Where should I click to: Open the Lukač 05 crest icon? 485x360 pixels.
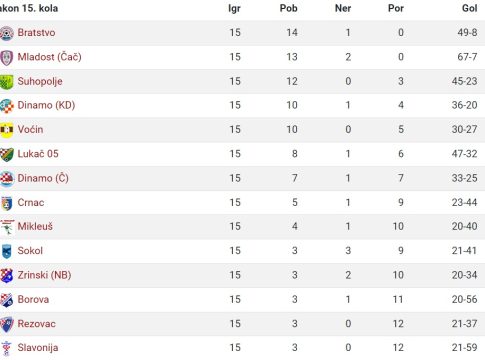pyautogui.click(x=6, y=154)
